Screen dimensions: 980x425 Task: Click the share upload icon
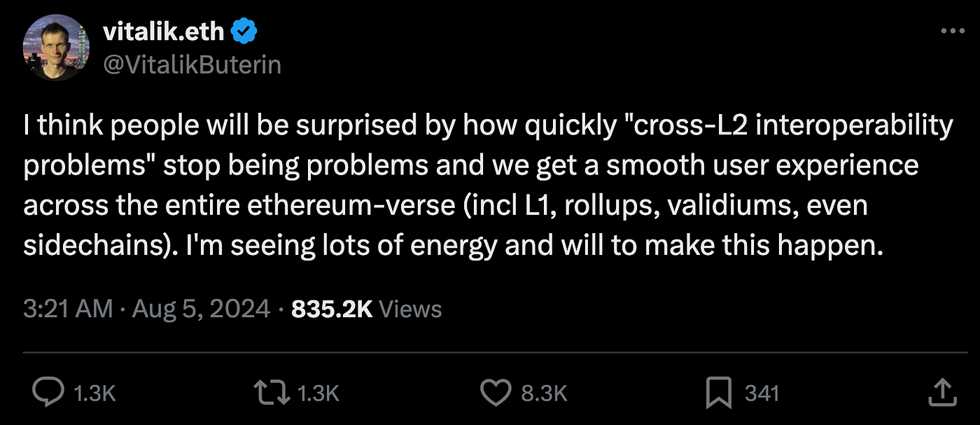point(941,393)
